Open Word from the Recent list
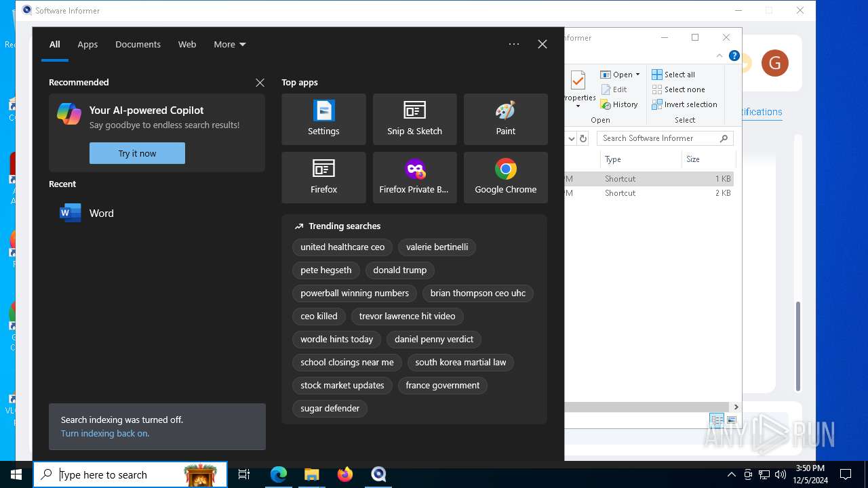Viewport: 868px width, 488px height. click(157, 213)
